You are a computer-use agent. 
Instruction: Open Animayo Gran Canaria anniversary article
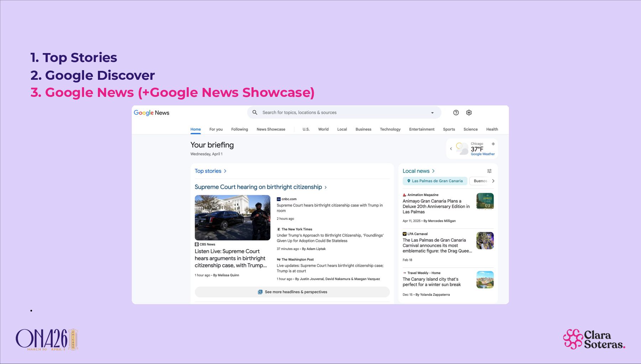pyautogui.click(x=436, y=207)
